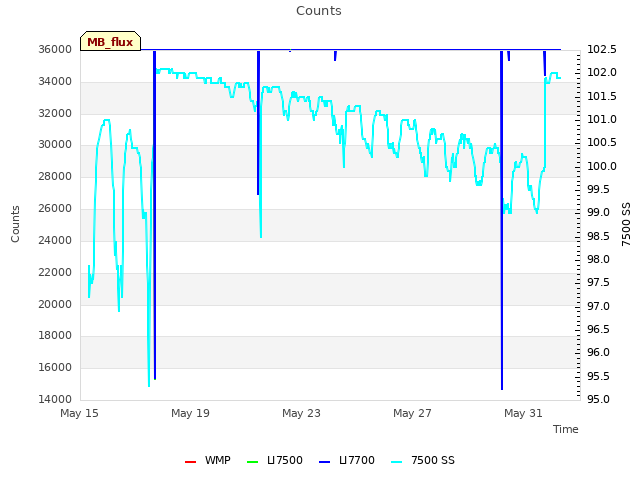Click the 20000 left axis value

(55, 304)
